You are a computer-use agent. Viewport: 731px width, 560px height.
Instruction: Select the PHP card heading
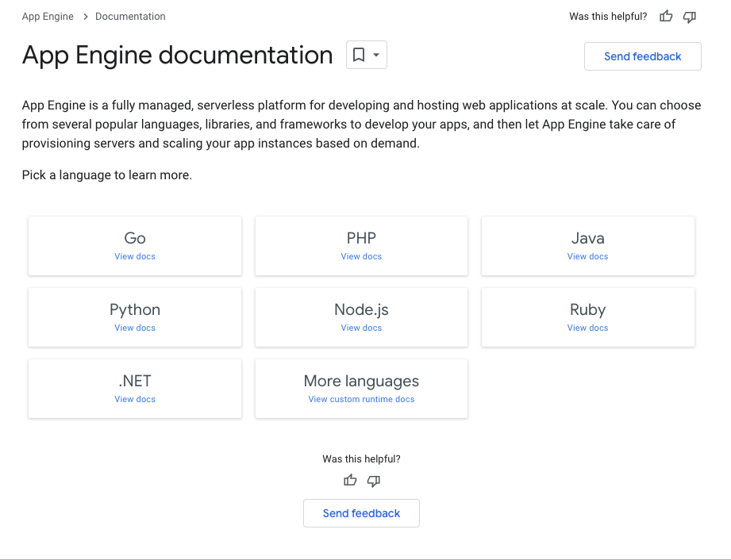point(361,238)
